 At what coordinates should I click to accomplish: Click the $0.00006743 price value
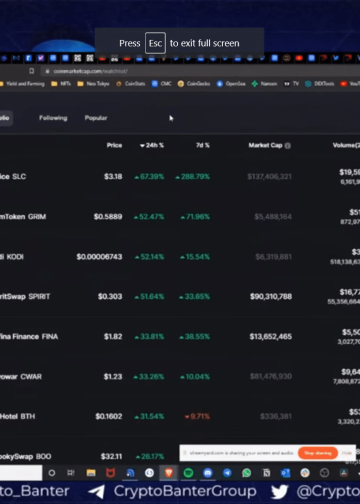(x=99, y=257)
